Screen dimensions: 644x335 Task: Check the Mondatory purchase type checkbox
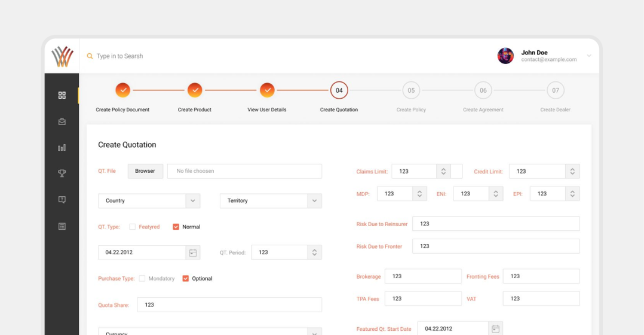click(x=142, y=278)
